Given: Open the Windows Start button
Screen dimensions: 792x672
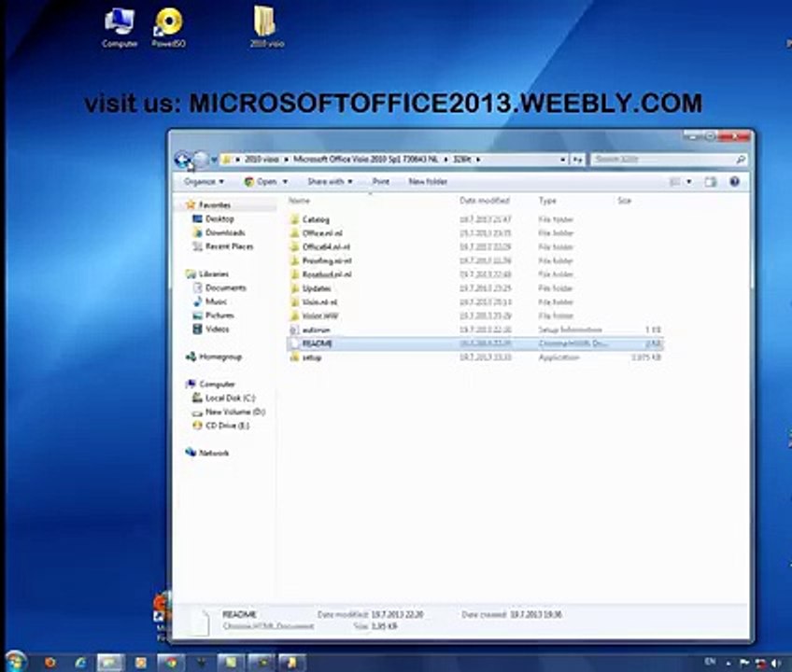Looking at the screenshot, I should pyautogui.click(x=14, y=661).
